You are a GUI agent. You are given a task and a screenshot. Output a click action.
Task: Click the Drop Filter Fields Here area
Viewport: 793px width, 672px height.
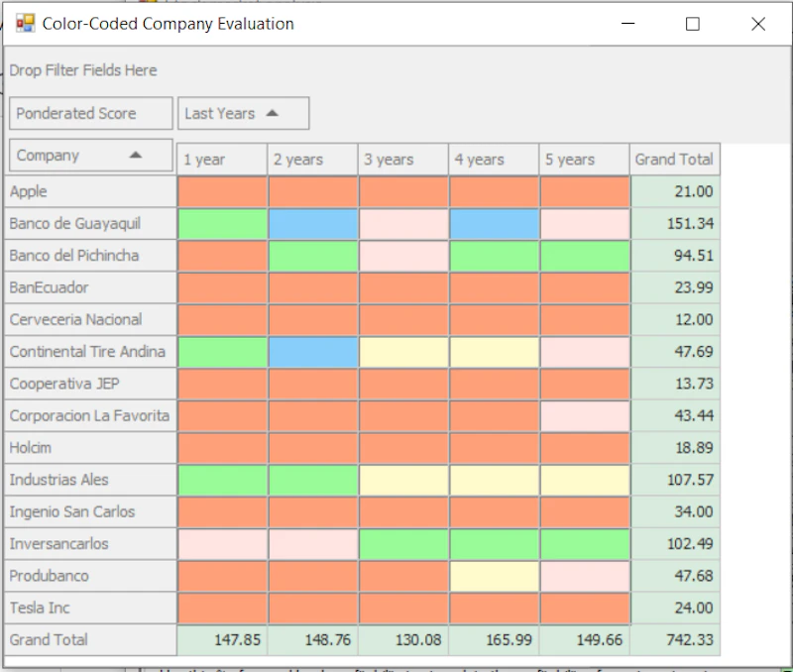point(83,70)
